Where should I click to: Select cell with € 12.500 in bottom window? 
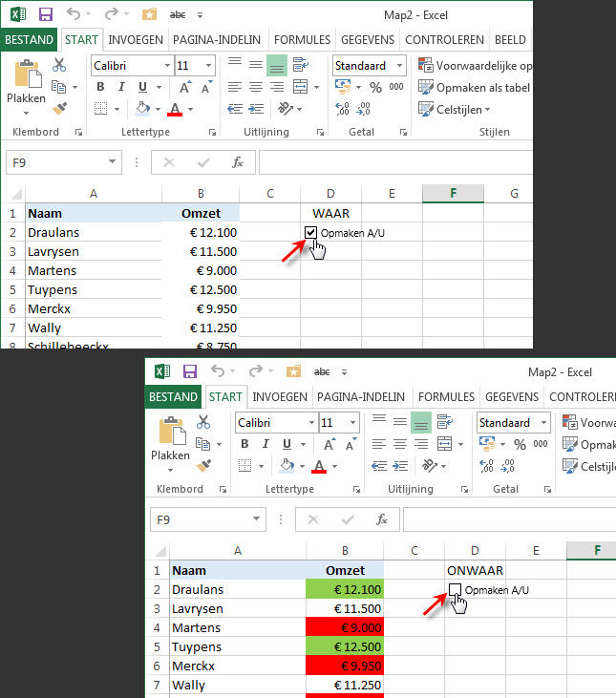point(345,646)
